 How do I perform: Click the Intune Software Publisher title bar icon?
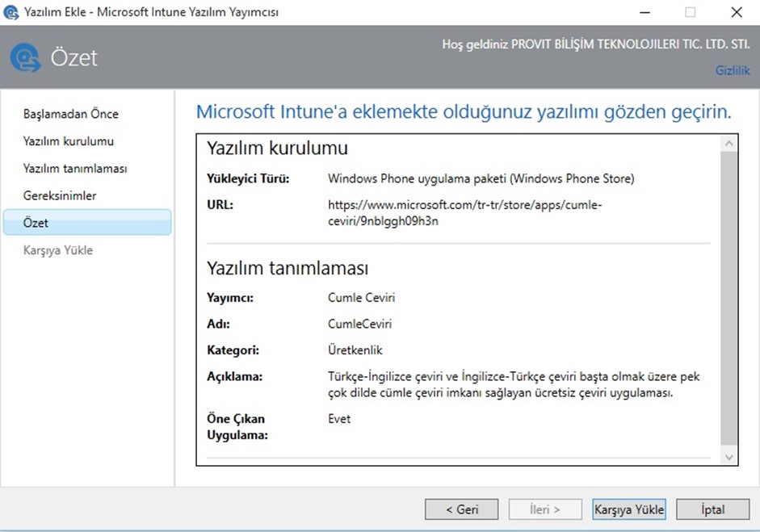11,12
